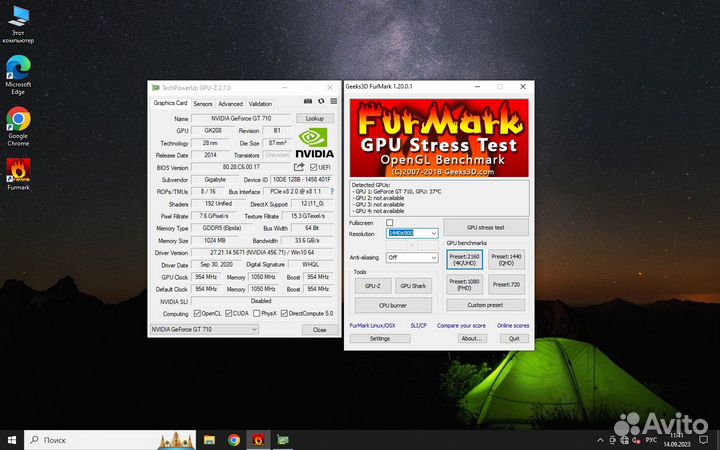The width and height of the screenshot is (720, 450).
Task: Open Windows Start button
Action: (x=12, y=440)
